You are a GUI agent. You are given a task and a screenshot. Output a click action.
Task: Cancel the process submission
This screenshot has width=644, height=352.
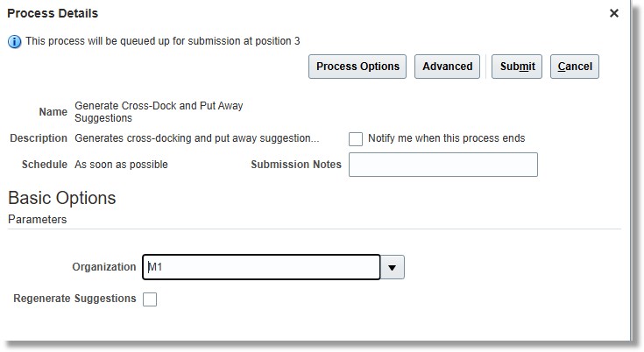pyautogui.click(x=575, y=67)
